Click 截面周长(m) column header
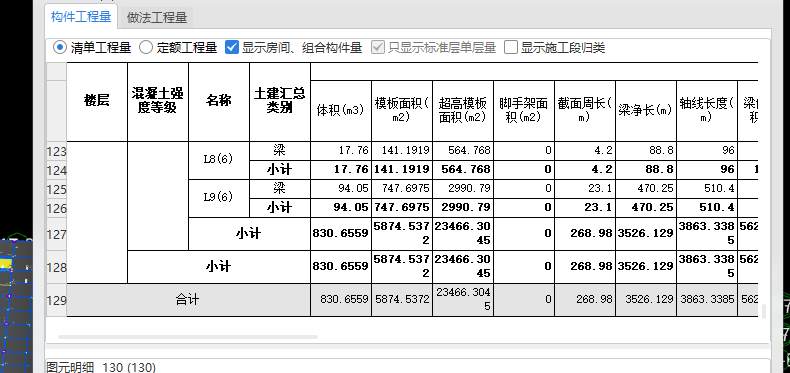Screen dimensions: 790x373 click(585, 111)
